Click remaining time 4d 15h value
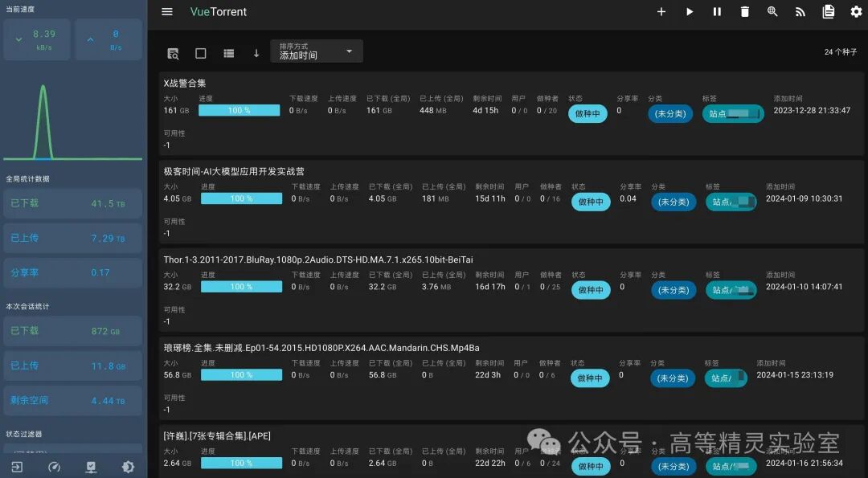The image size is (868, 478). 485,110
